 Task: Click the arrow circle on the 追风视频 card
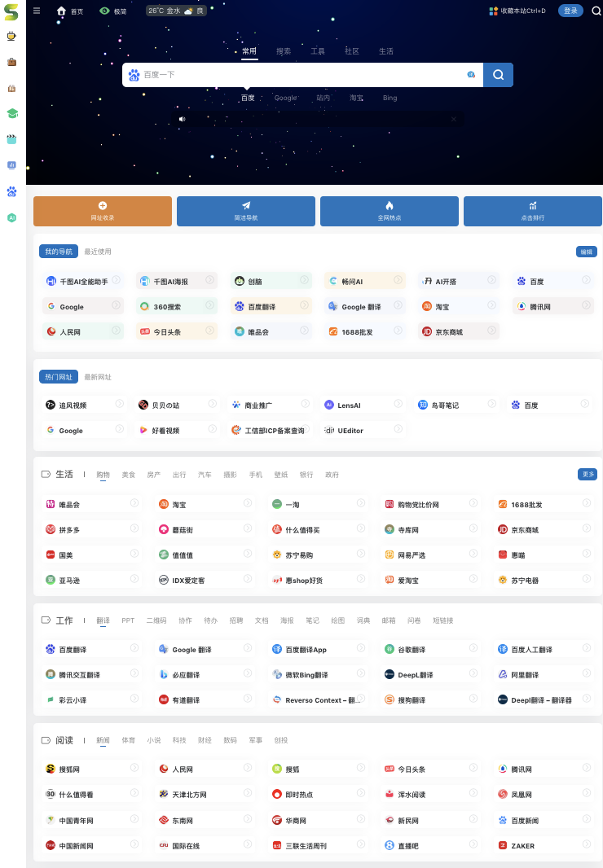(x=119, y=404)
